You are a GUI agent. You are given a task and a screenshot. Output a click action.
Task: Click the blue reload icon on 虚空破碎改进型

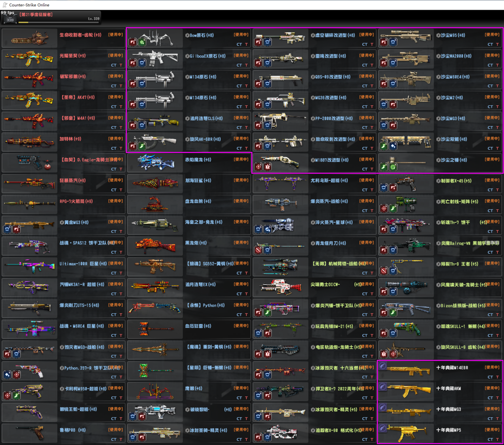tap(268, 42)
